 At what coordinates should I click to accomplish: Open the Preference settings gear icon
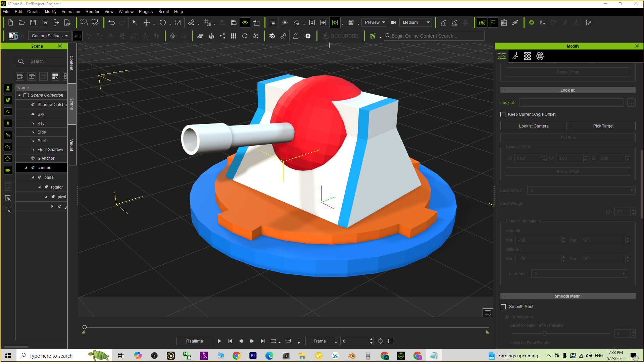[x=308, y=36]
